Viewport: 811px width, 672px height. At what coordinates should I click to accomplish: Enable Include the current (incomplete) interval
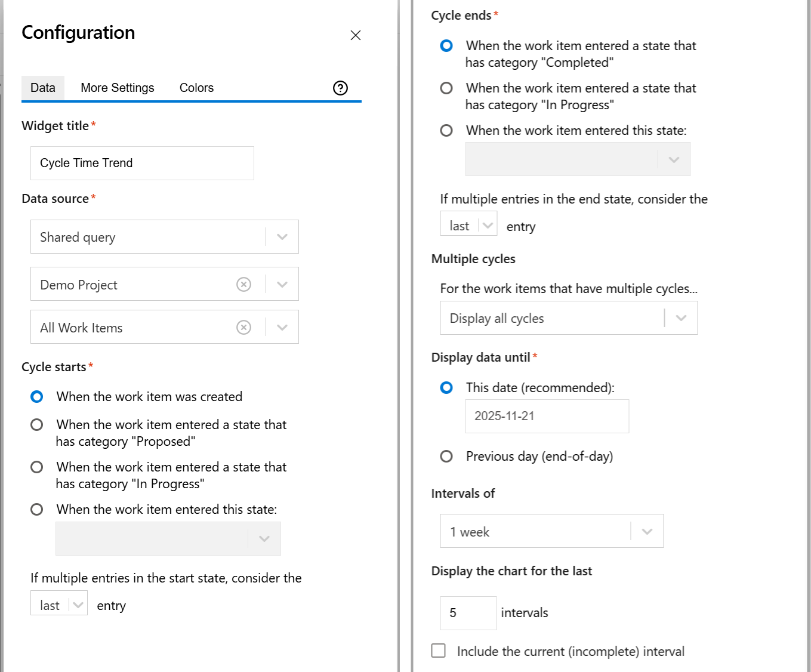(x=439, y=651)
